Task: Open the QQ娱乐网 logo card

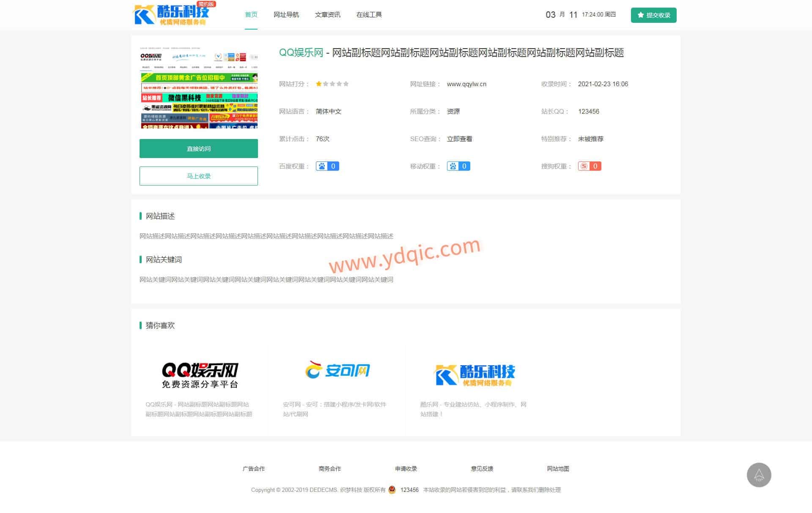Action: coord(200,375)
